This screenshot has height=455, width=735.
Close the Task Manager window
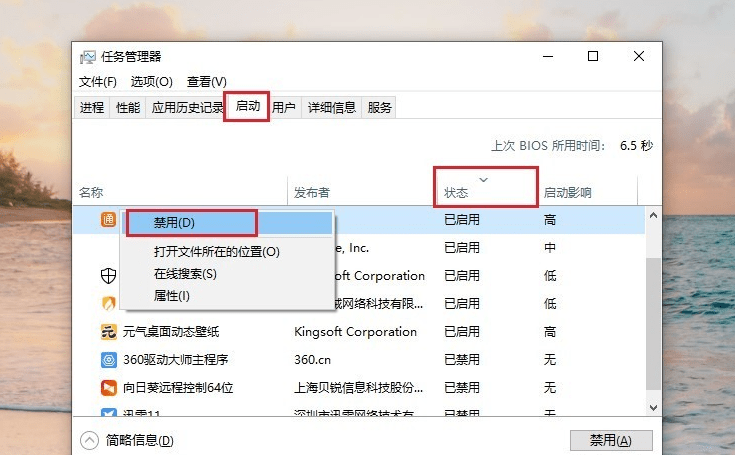638,57
